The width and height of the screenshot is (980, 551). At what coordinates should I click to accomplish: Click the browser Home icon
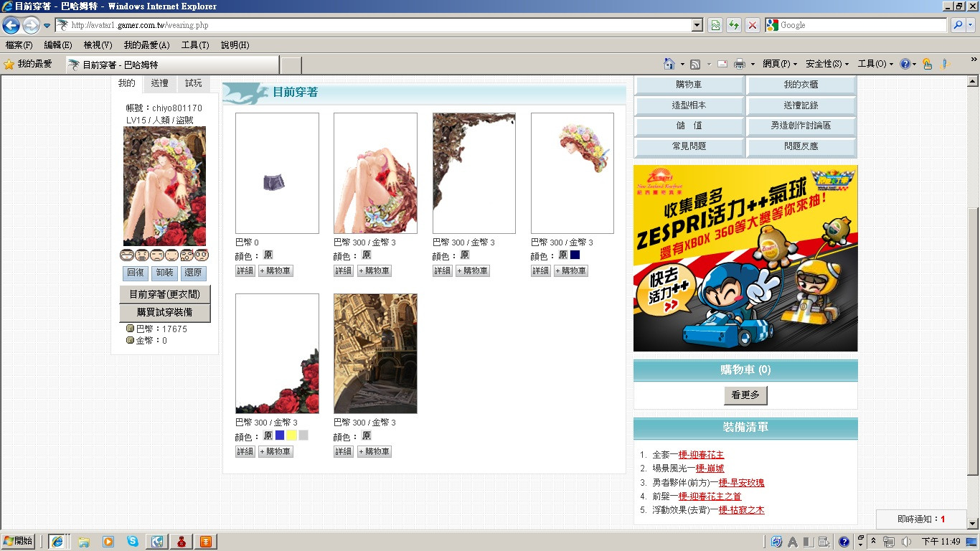(x=669, y=64)
